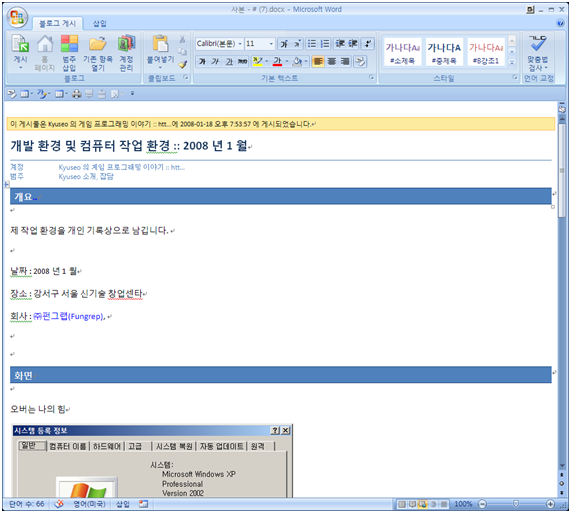Apply bulleted list formatting
The width and height of the screenshot is (571, 513).
pos(312,44)
